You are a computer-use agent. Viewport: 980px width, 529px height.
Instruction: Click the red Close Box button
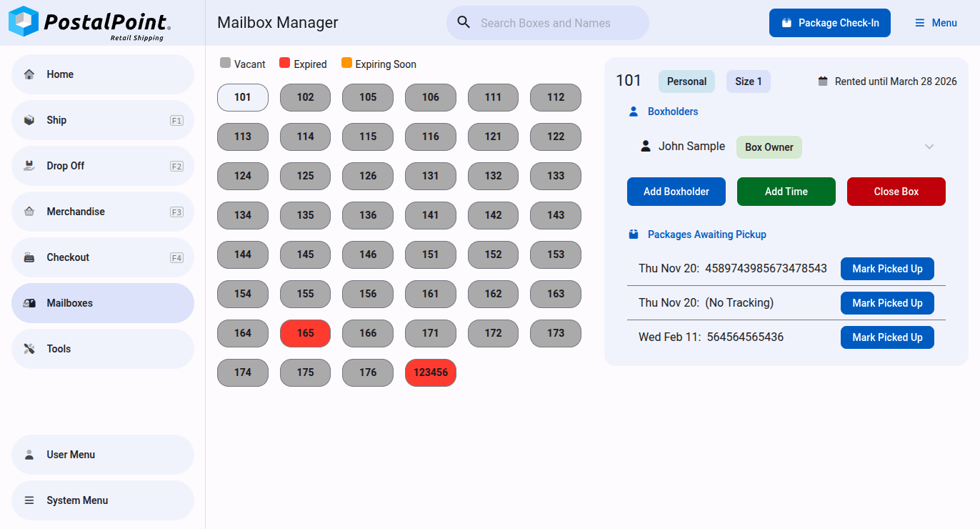896,192
